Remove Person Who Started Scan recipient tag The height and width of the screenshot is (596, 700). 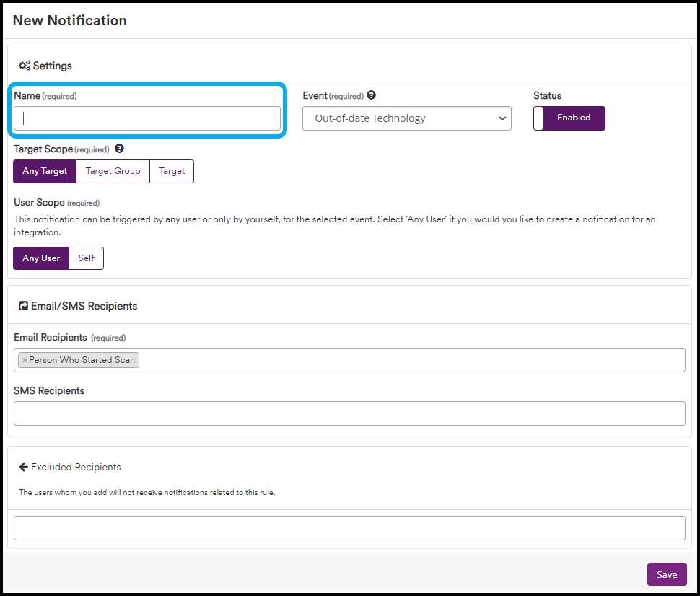pos(25,359)
